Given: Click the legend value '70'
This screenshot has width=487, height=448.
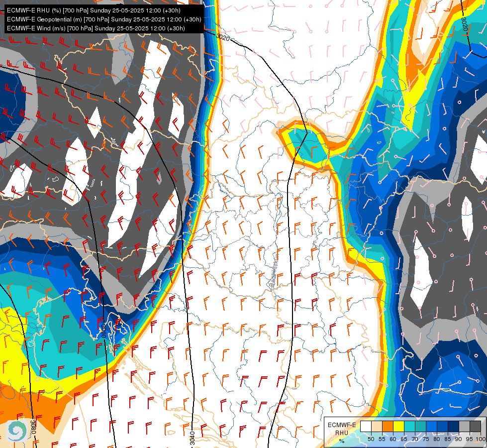Looking at the screenshot, I should 415,440.
